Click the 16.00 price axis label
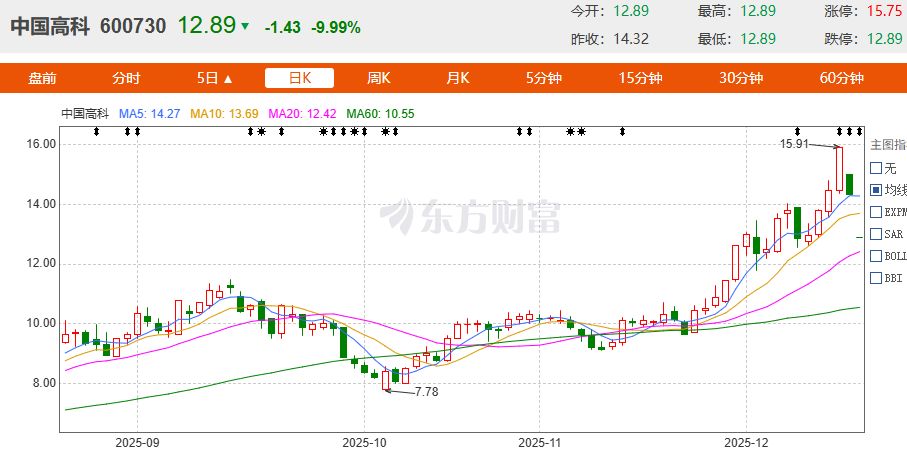The image size is (907, 455). tap(42, 144)
